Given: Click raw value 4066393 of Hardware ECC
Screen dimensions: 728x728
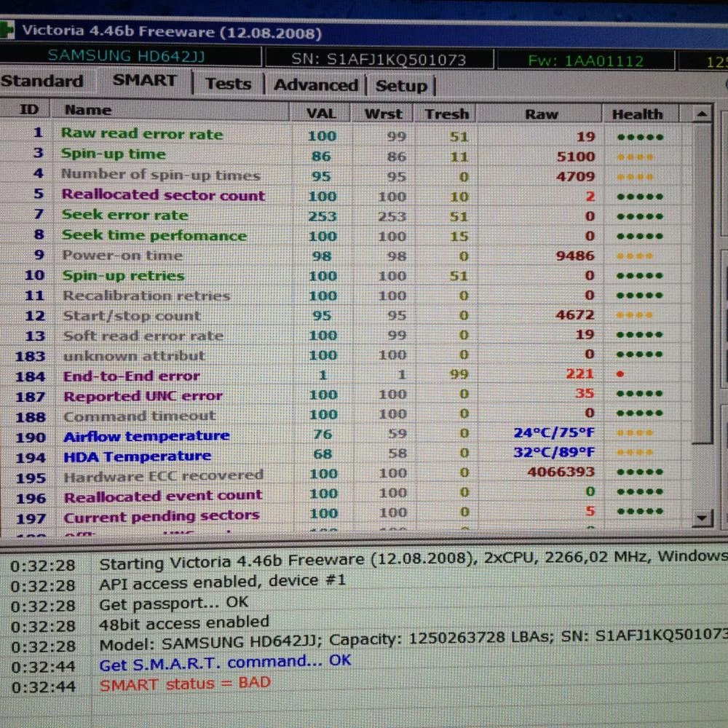Looking at the screenshot, I should 561,472.
